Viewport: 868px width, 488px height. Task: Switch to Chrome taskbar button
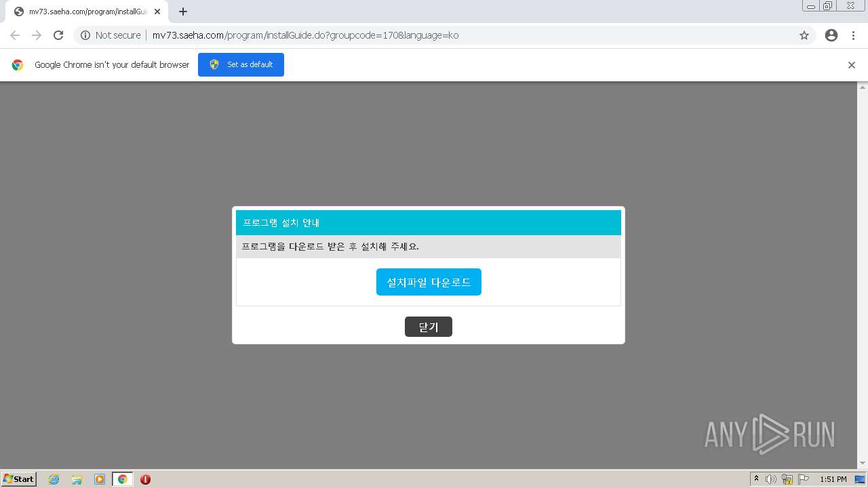click(x=122, y=479)
